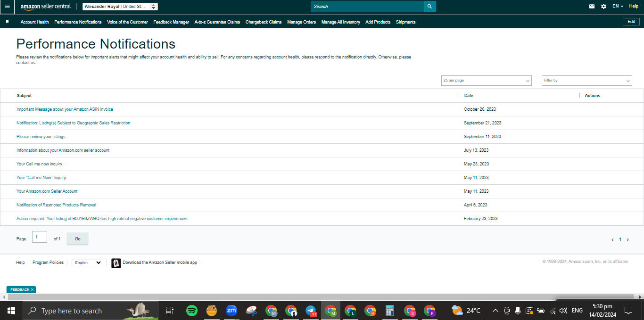
Task: Open the EN language dropdown in header
Action: point(618,6)
